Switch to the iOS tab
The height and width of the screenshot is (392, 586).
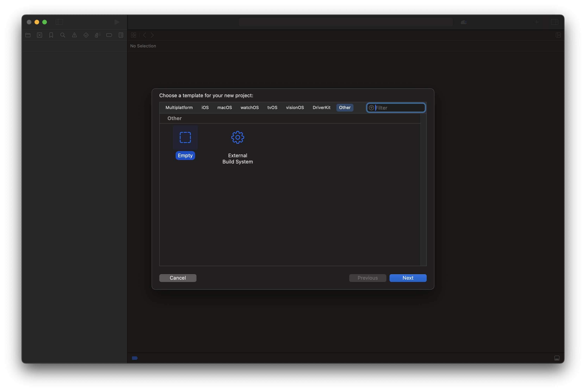[205, 107]
